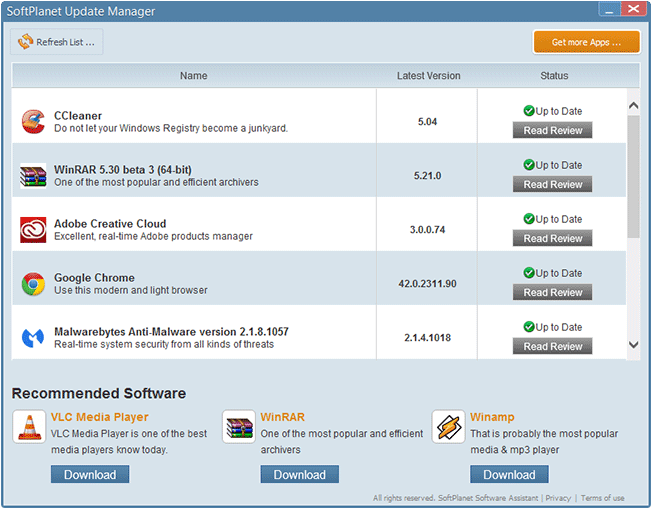
Task: Download VLC Media Player
Action: (90, 474)
